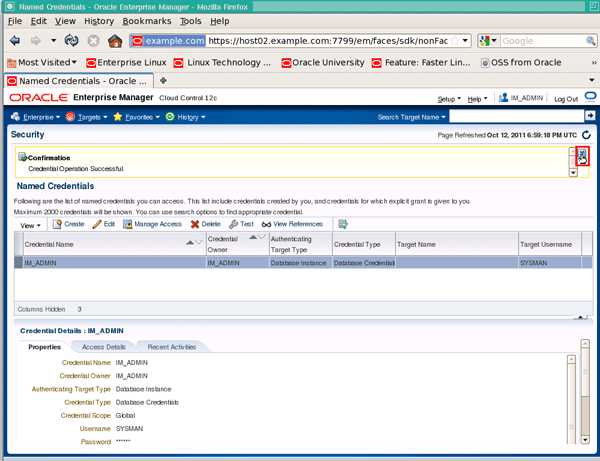This screenshot has width=600, height=461.
Task: Click the address bar URL field
Action: coord(328,41)
